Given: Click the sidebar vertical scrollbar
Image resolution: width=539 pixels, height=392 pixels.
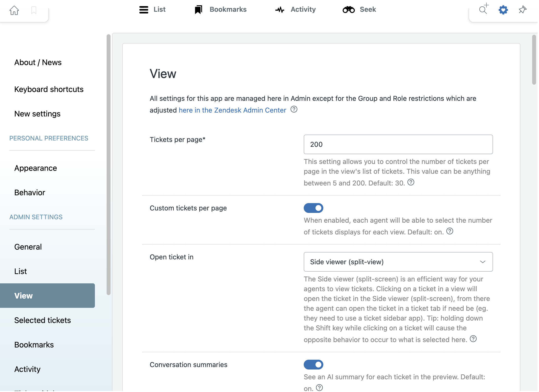Looking at the screenshot, I should [x=109, y=164].
